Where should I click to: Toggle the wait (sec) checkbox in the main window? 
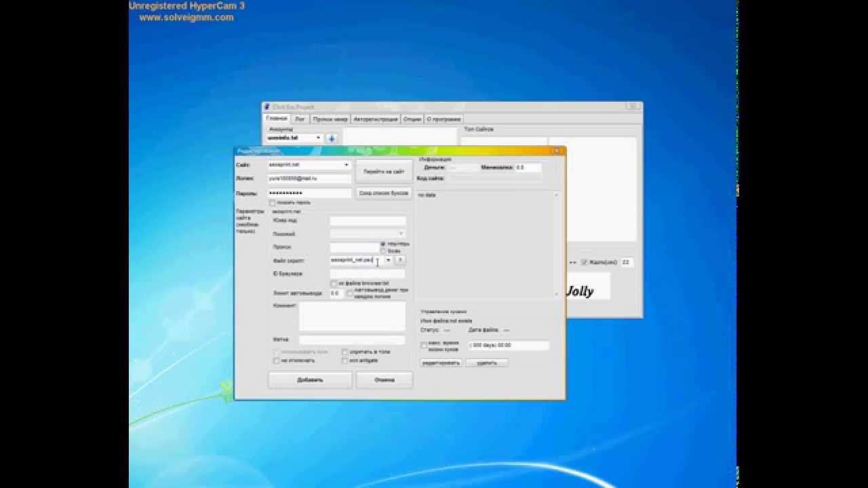(584, 262)
